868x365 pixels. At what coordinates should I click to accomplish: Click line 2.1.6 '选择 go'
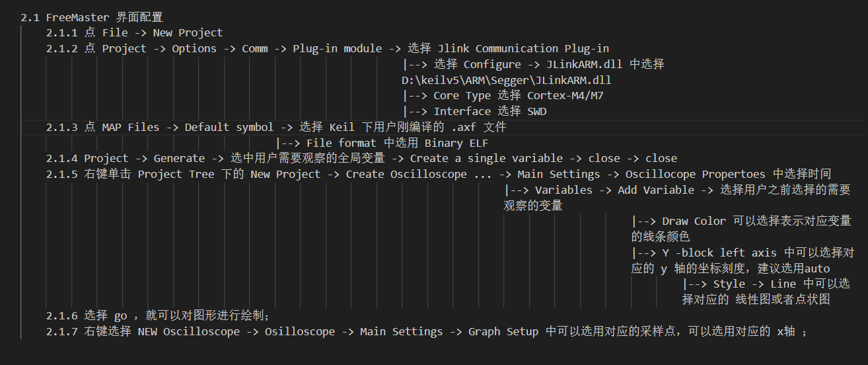(158, 315)
